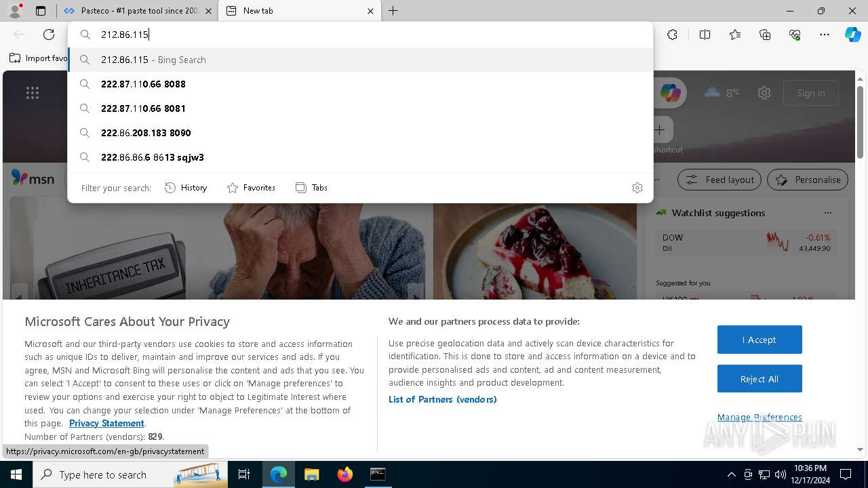Open Microsoft Edge from taskbar

(279, 474)
